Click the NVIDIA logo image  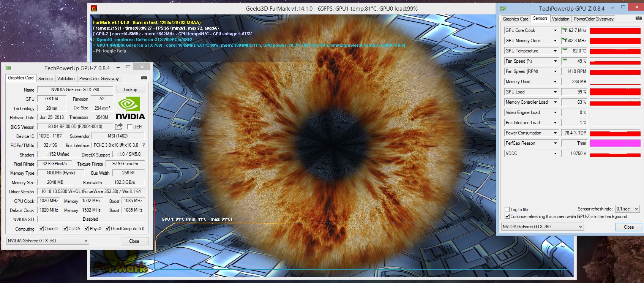[130, 108]
